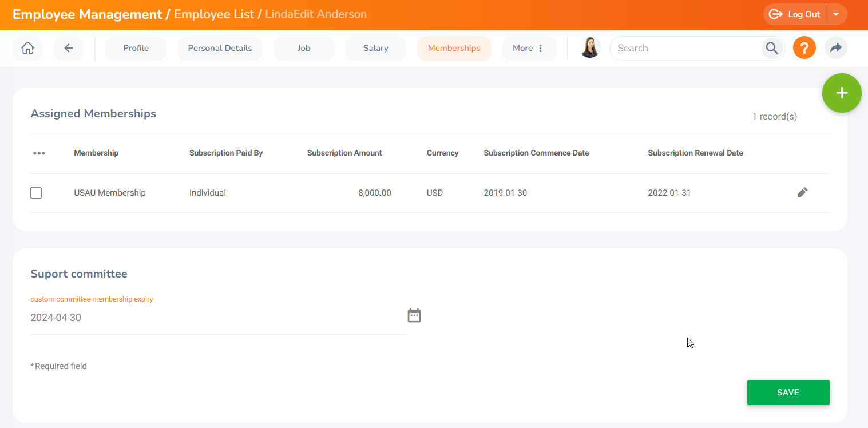Click Subscription Paid By column header
Screen dimensions: 868x428
point(226,153)
